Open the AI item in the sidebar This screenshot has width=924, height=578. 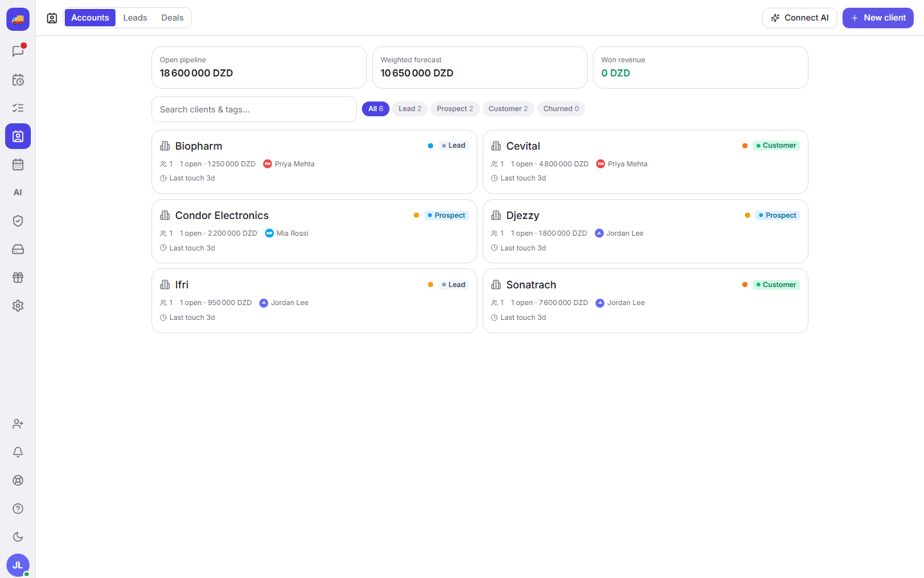coord(18,193)
